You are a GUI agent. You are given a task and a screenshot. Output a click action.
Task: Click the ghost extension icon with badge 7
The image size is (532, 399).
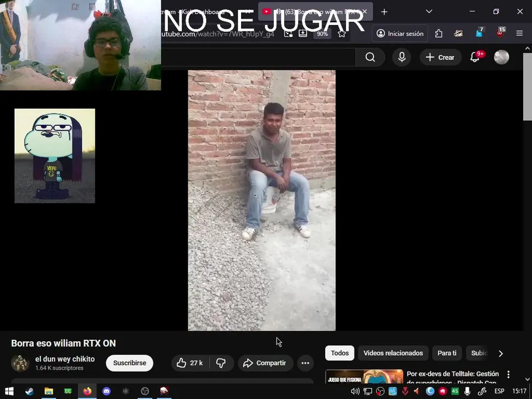(479, 34)
